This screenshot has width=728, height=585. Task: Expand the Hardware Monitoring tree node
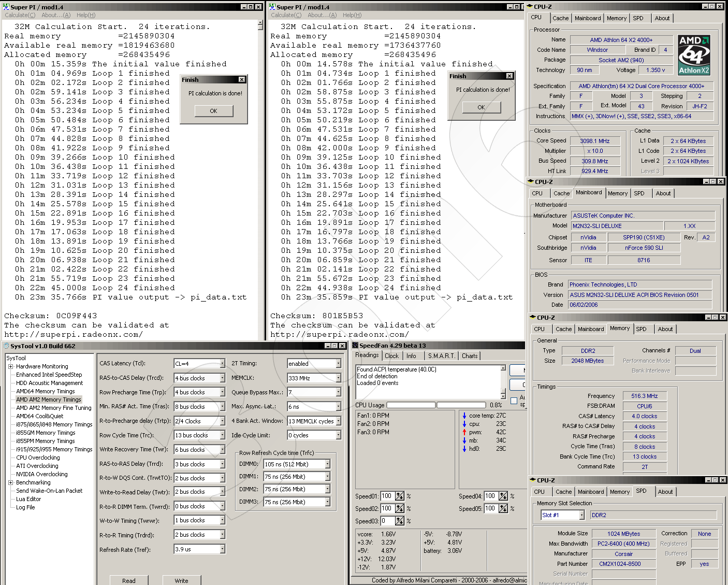tap(11, 366)
